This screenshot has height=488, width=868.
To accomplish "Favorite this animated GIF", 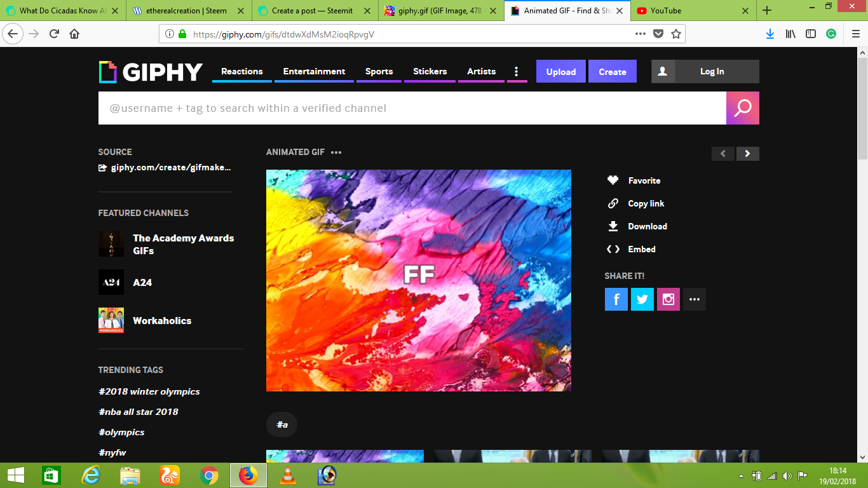I will point(644,180).
